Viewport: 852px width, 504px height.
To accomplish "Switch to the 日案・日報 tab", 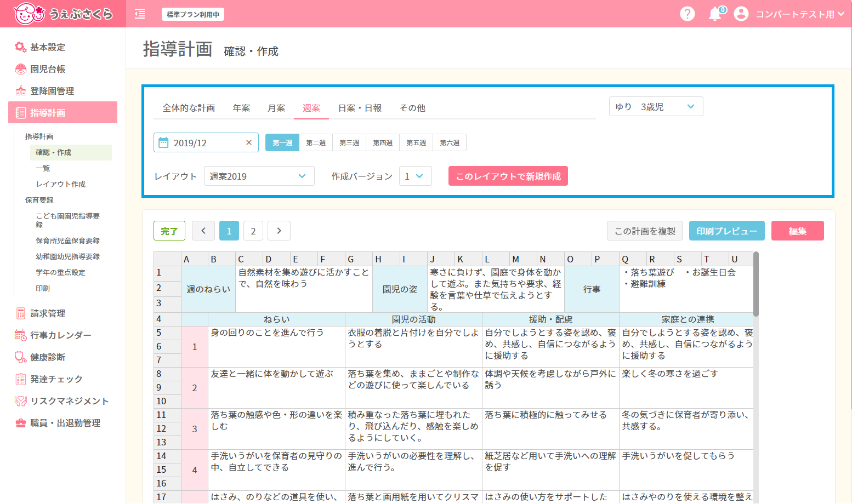I will click(360, 108).
